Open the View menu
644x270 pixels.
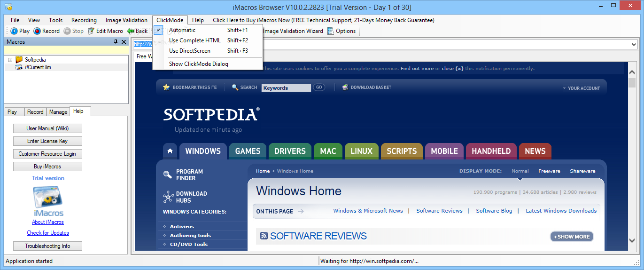pyautogui.click(x=34, y=20)
